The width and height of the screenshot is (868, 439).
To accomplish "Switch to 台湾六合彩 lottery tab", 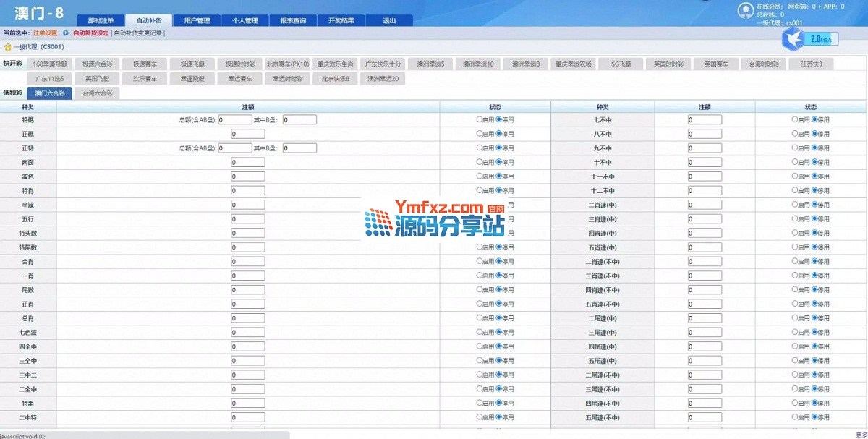I will [x=97, y=93].
